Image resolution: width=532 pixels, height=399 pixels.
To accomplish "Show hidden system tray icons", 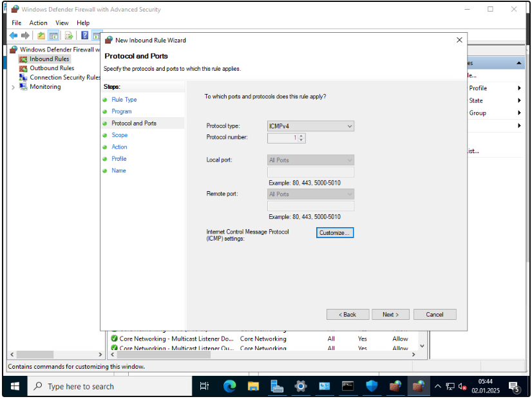I will tap(438, 387).
